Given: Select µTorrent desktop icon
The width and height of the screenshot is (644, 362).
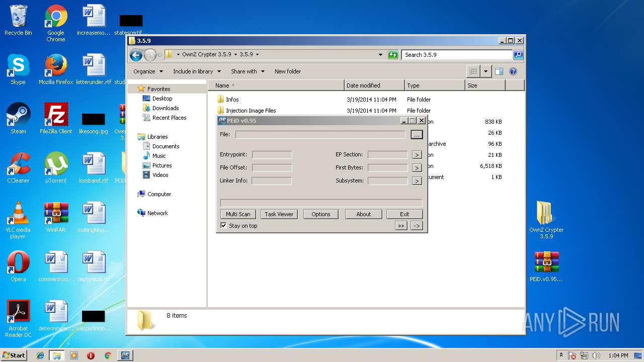Looking at the screenshot, I should pyautogui.click(x=56, y=168).
